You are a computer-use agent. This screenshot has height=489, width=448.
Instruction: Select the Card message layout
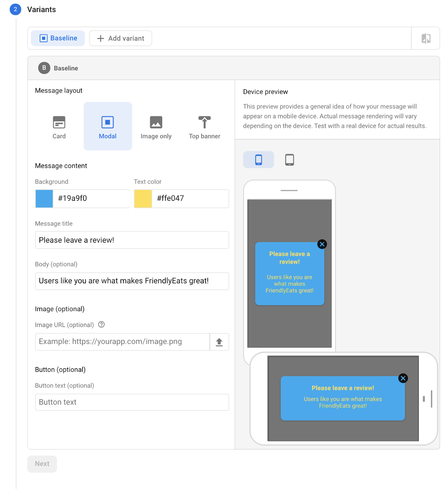pyautogui.click(x=59, y=127)
